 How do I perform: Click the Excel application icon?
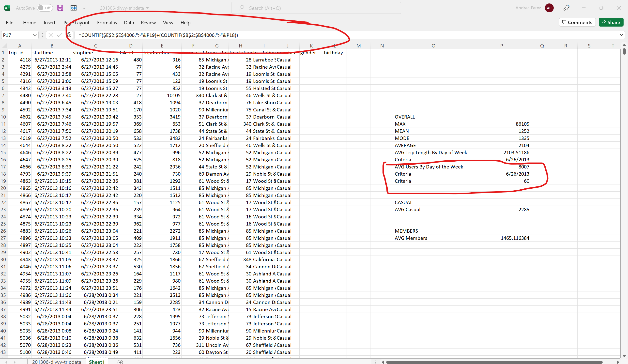(x=7, y=8)
